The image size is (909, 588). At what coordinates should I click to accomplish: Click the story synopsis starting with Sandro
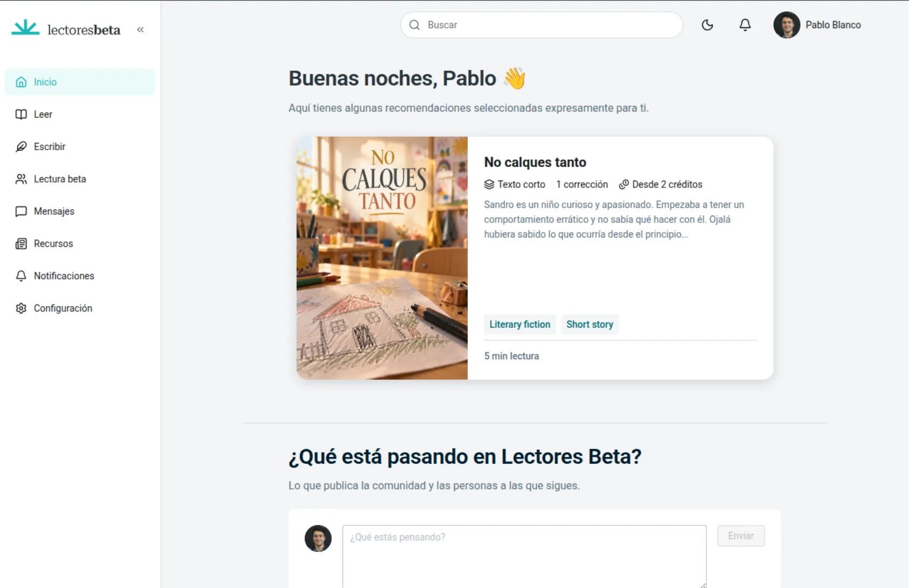614,219
